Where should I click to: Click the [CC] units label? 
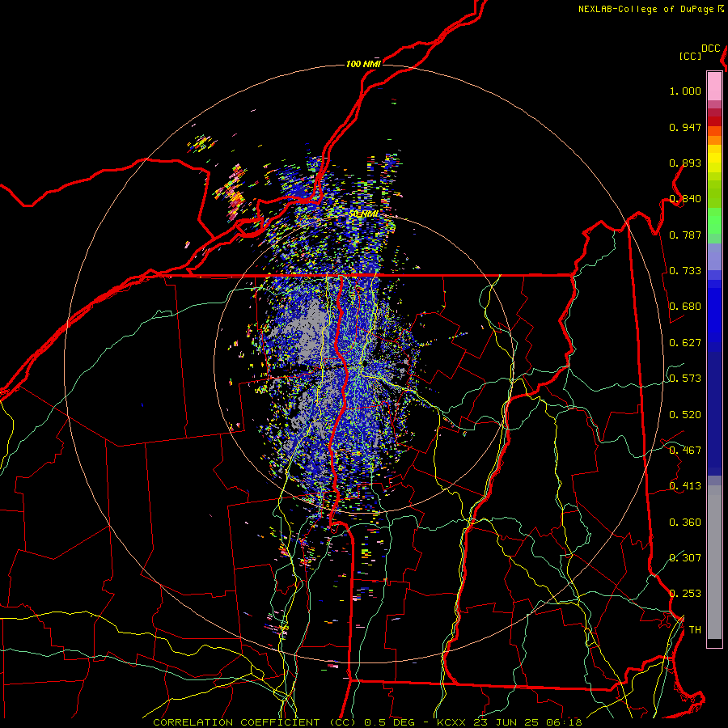click(x=690, y=56)
